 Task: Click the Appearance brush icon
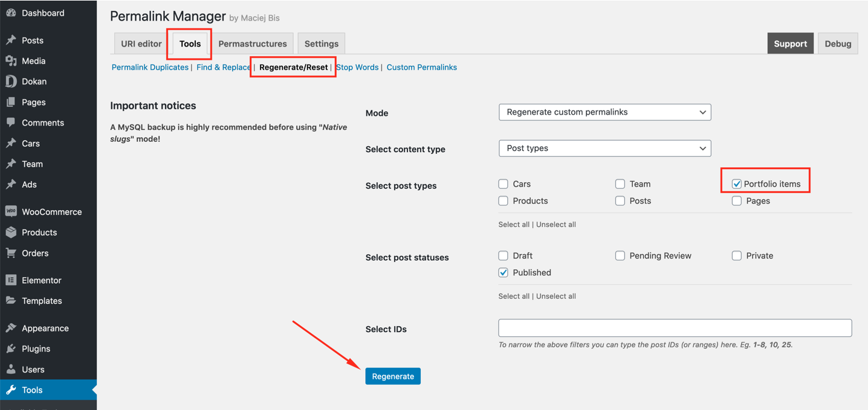[11, 328]
